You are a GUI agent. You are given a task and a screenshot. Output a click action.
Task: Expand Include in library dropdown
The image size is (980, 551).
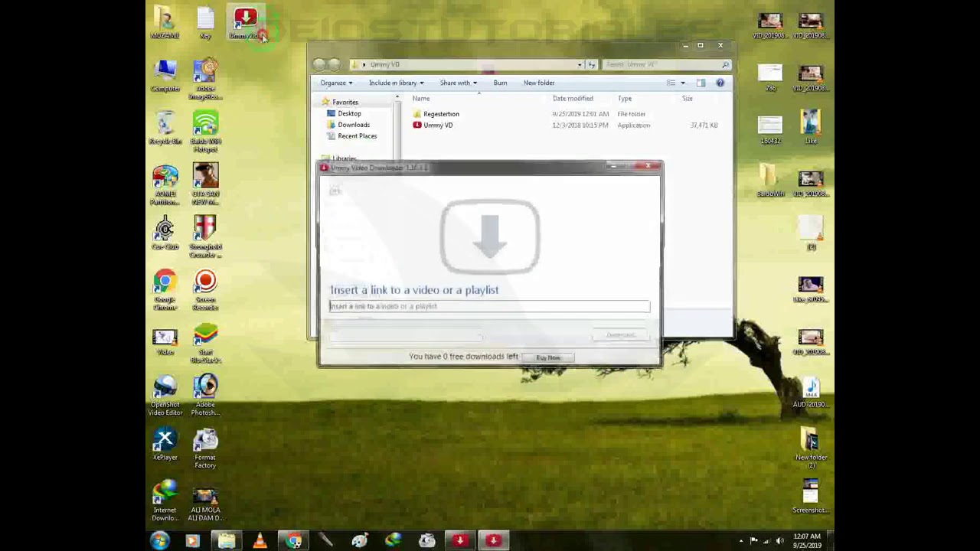tap(396, 83)
